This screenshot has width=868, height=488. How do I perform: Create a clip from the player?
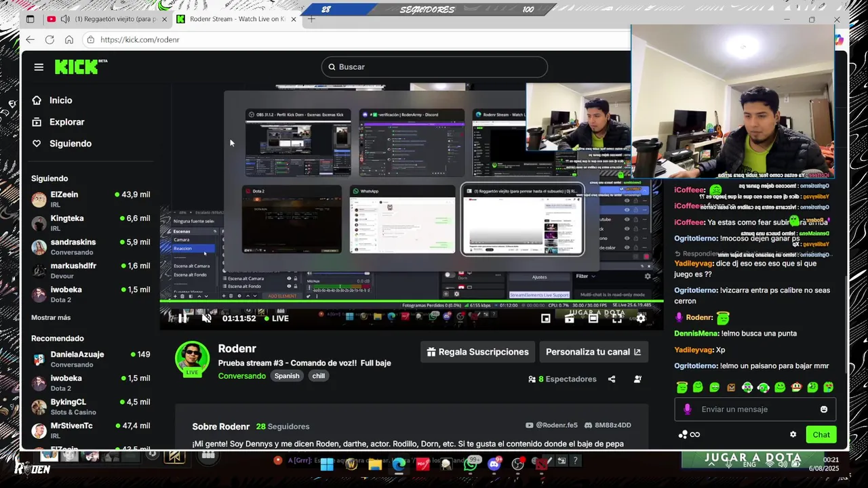[569, 319]
